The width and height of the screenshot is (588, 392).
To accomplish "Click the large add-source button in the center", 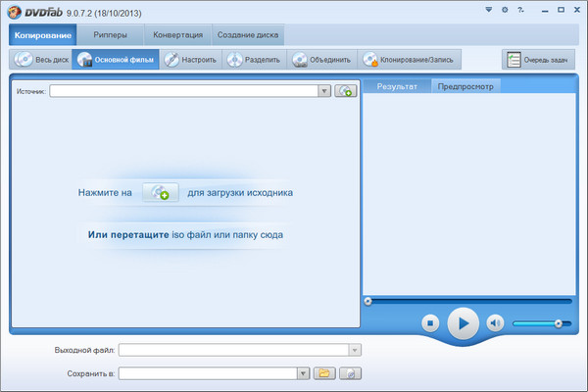I will click(x=160, y=193).
